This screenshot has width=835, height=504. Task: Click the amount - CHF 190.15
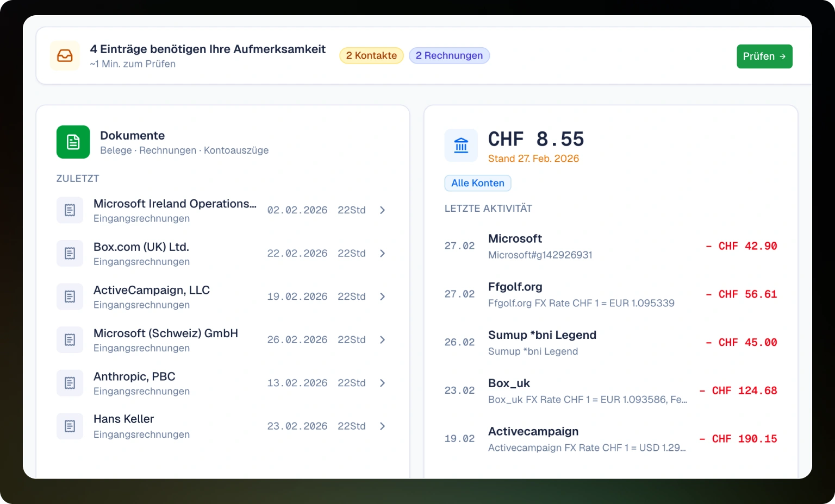click(738, 439)
